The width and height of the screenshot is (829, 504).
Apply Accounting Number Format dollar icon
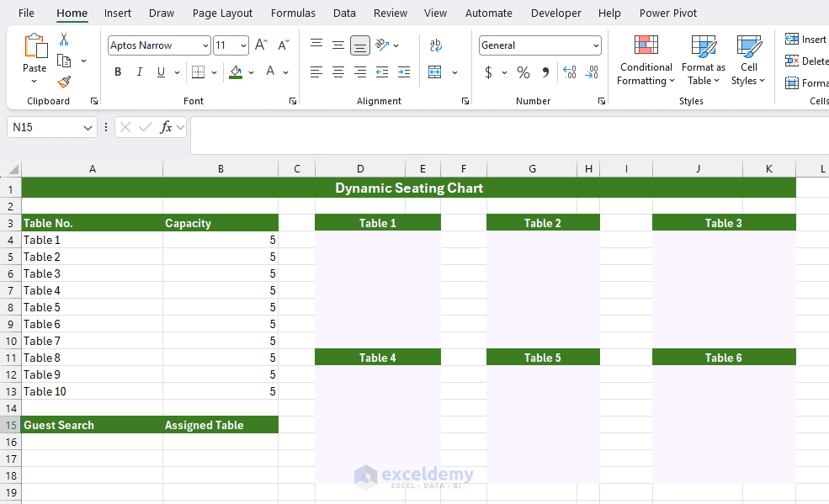click(x=488, y=72)
